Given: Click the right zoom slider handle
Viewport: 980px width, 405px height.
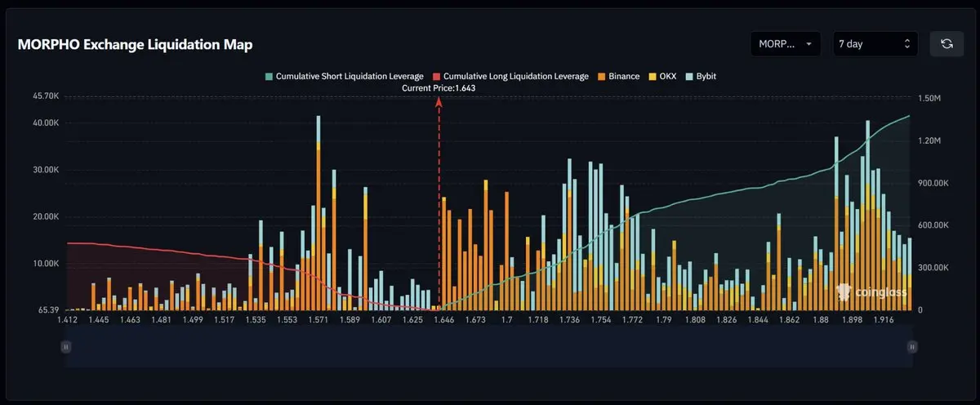Looking at the screenshot, I should pos(911,347).
